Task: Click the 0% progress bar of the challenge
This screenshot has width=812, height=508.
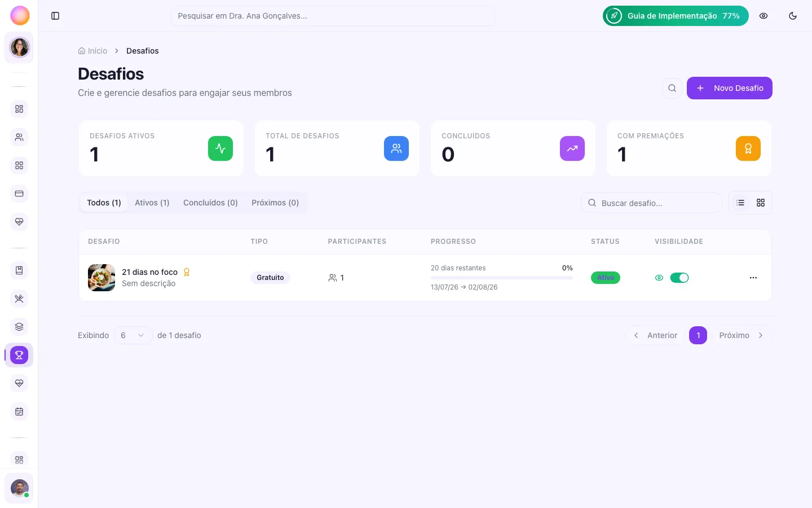Action: click(x=502, y=278)
